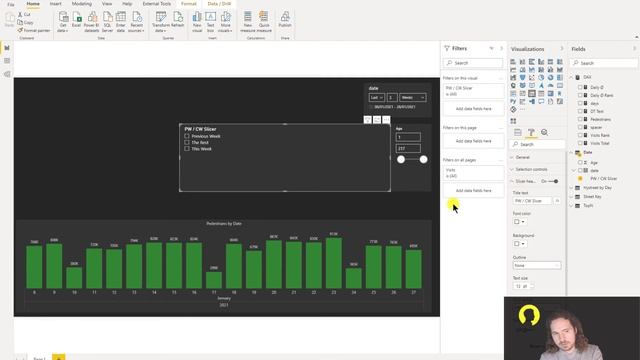640x360 pixels.
Task: Collapse the DAX table in Fields
Action: 571,77
